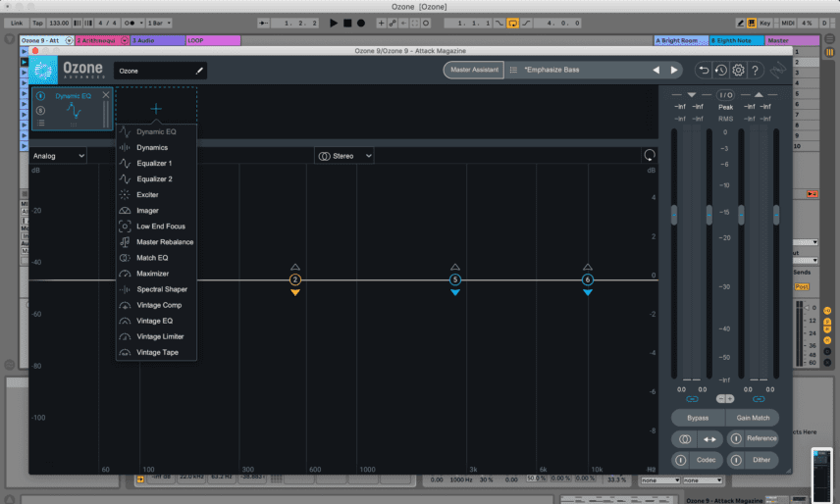Select EQ node 6
Viewport: 840px width, 504px height.
pyautogui.click(x=587, y=279)
